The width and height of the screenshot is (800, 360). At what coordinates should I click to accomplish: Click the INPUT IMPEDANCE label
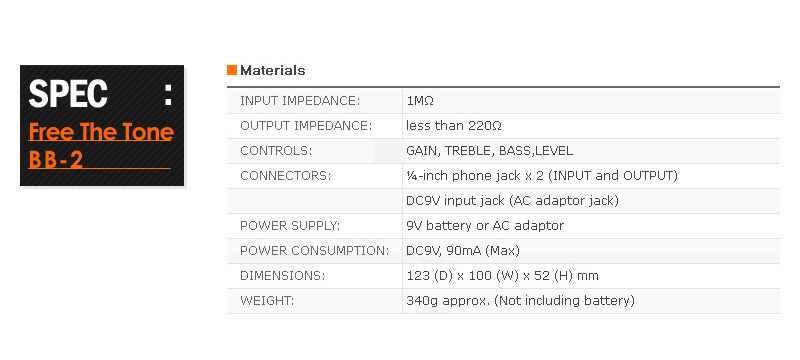300,101
